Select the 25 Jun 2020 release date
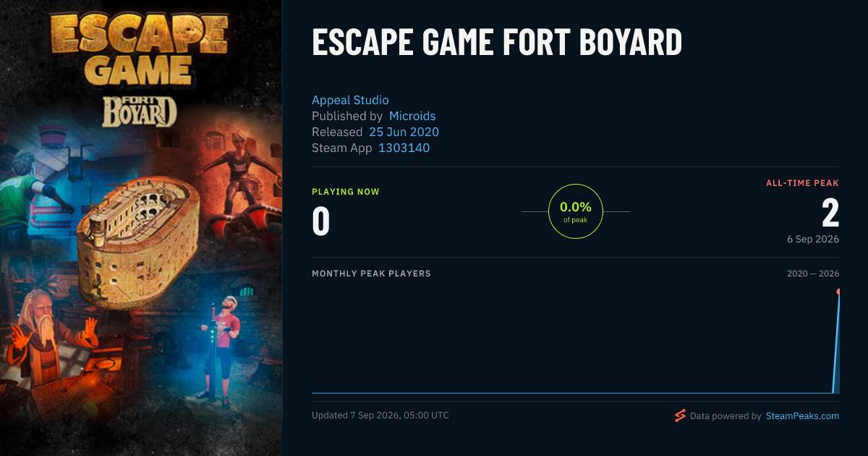The width and height of the screenshot is (868, 456). coord(404,132)
